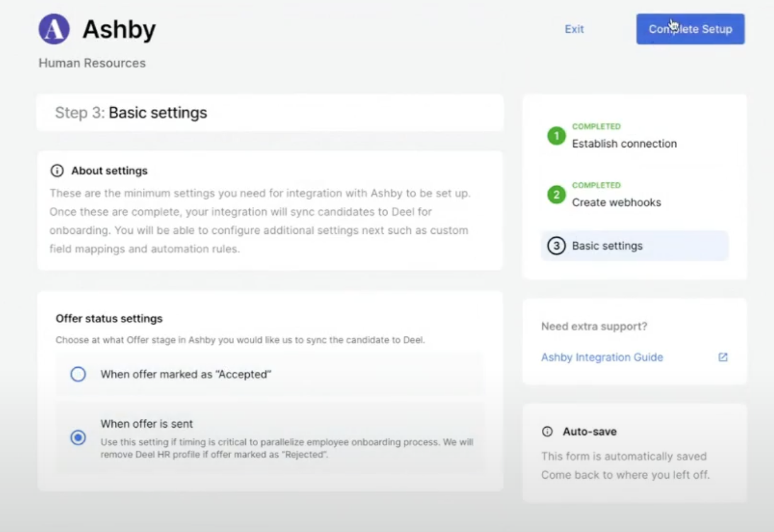Click the "When offer is sent" label
Screen dimensions: 774x532
pyautogui.click(x=147, y=424)
